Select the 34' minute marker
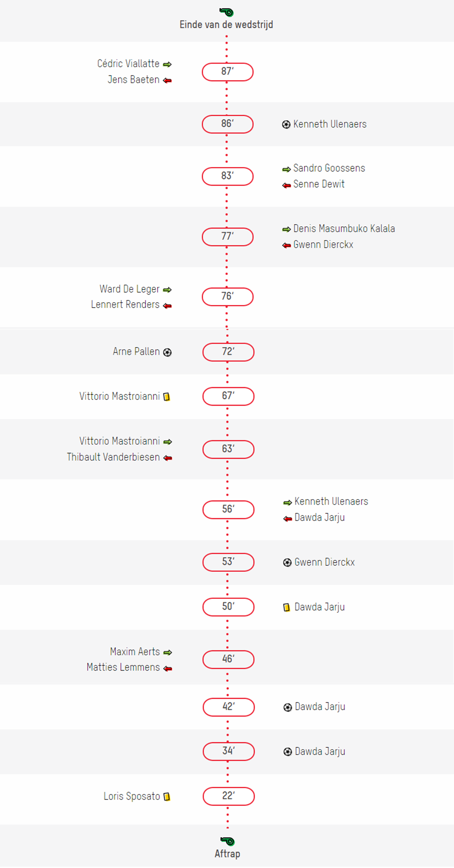454x868 pixels. point(228,751)
